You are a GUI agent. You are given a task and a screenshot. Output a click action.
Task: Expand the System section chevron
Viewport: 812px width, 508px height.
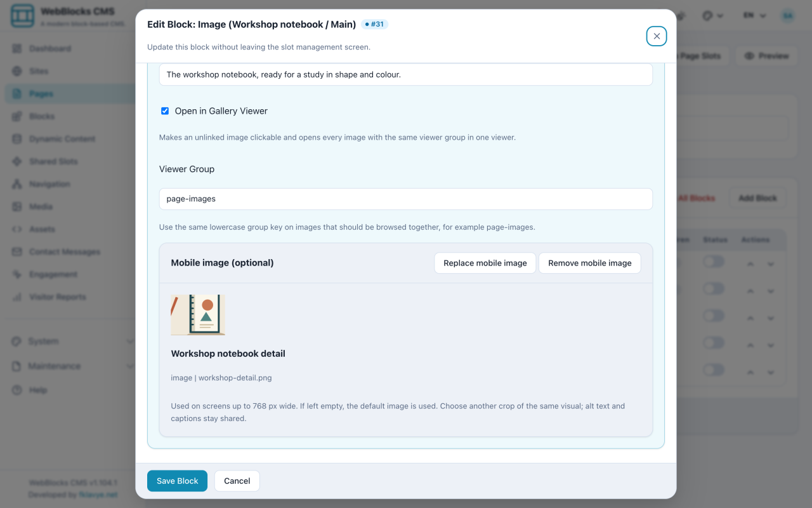coord(130,342)
